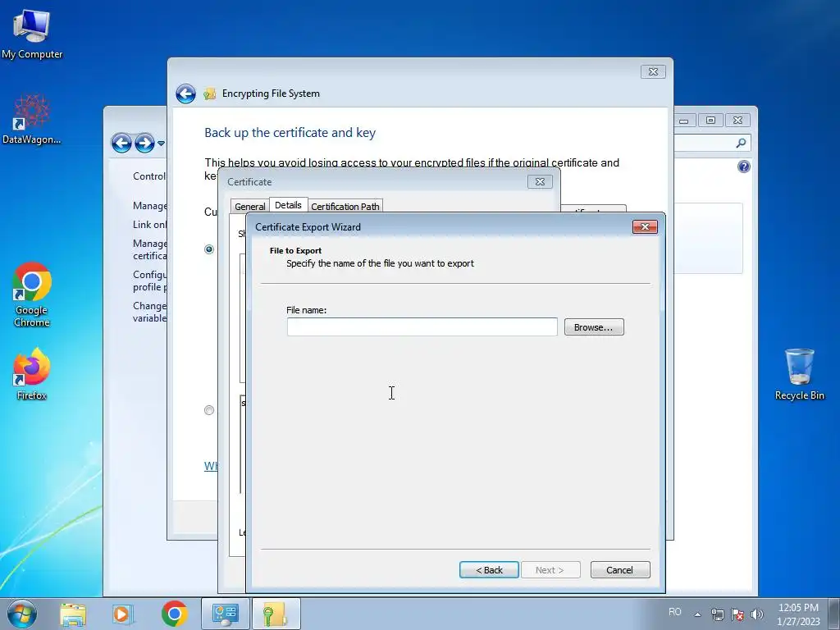
Task: Select the first radio button in EFS window
Action: [x=209, y=249]
